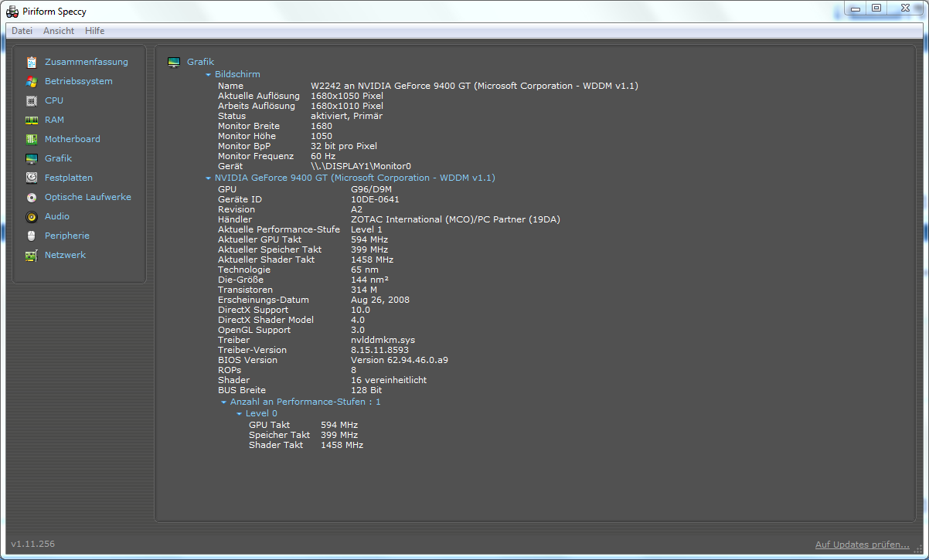Click the Optische Laufwerke disc icon
The width and height of the screenshot is (929, 560).
point(32,197)
